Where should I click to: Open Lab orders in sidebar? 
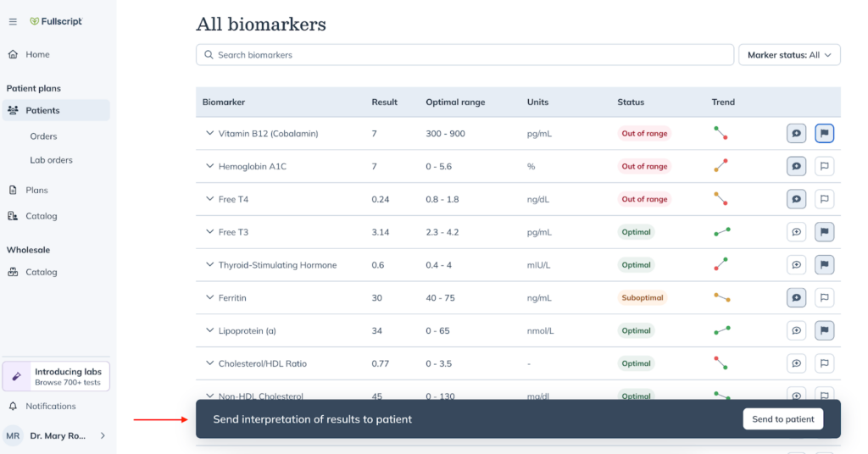coord(51,160)
